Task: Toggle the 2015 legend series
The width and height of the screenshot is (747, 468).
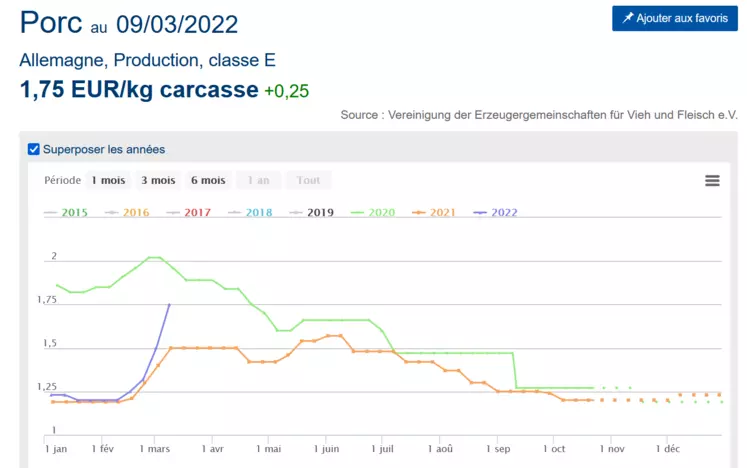Action: tap(66, 213)
